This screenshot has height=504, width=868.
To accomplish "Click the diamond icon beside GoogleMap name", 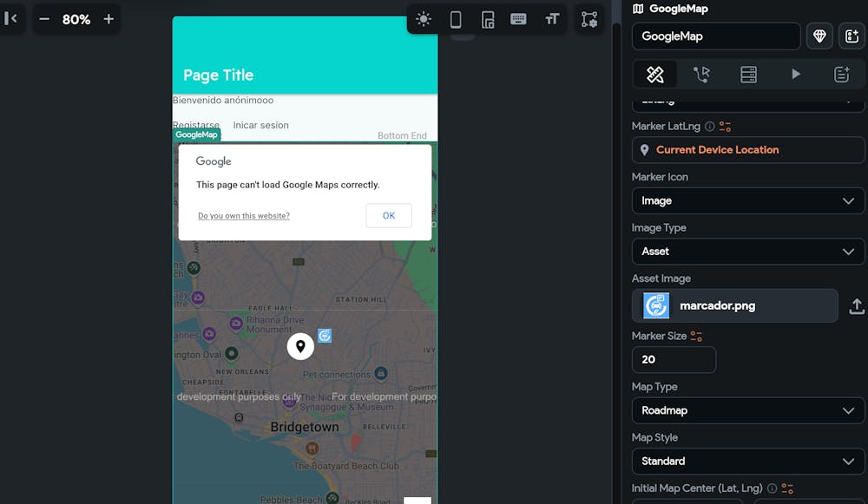I will 820,36.
